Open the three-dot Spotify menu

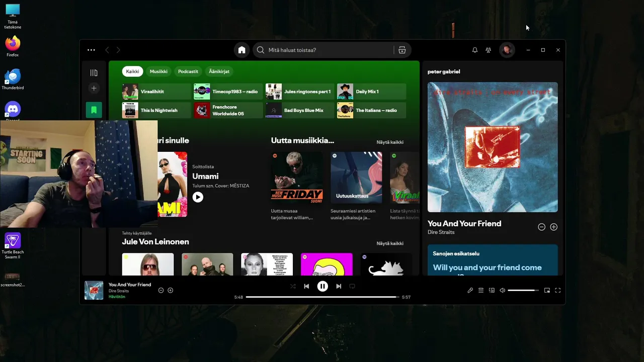click(91, 50)
